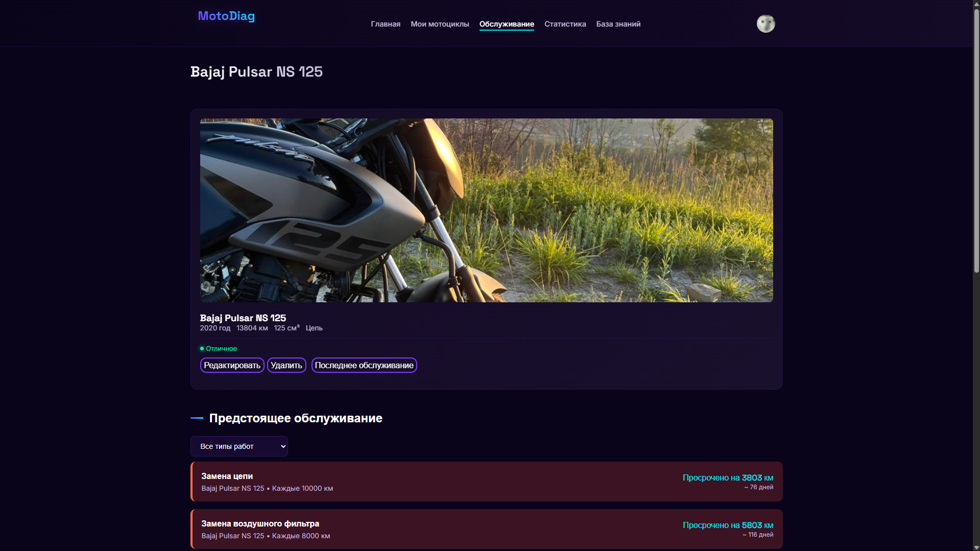Open the user avatar profile icon
980x551 pixels.
pos(766,23)
